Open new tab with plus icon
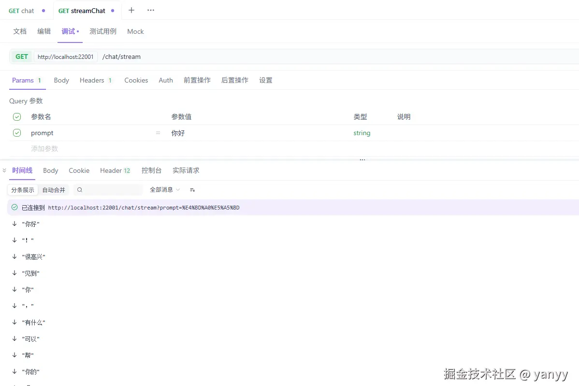Viewport: 579px width, 392px height. (131, 10)
